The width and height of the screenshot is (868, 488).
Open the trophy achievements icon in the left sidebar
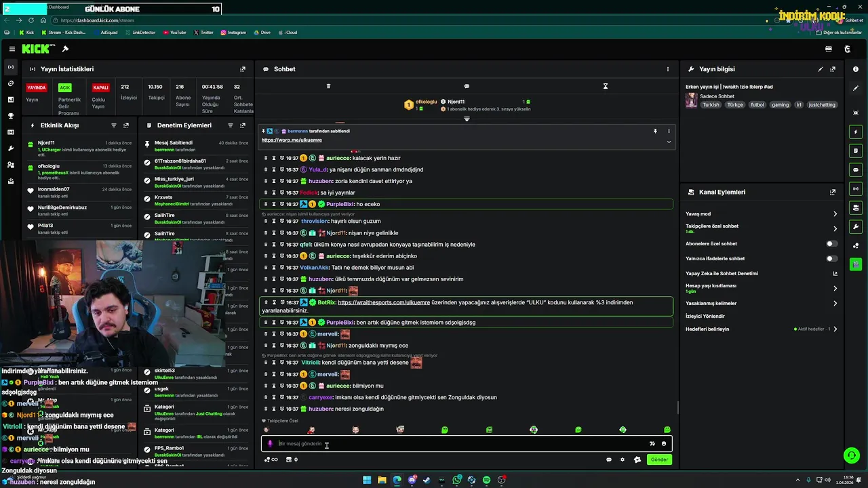pos(10,116)
